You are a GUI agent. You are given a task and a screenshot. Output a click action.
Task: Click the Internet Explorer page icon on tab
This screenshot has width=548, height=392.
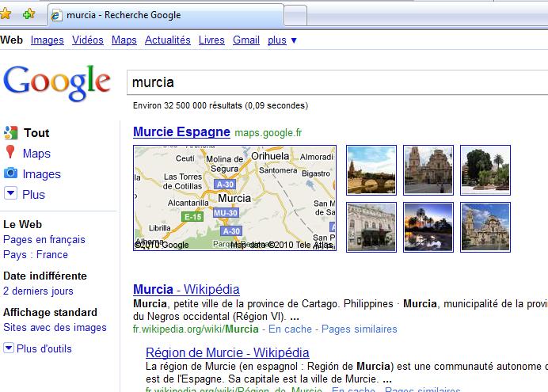(56, 15)
